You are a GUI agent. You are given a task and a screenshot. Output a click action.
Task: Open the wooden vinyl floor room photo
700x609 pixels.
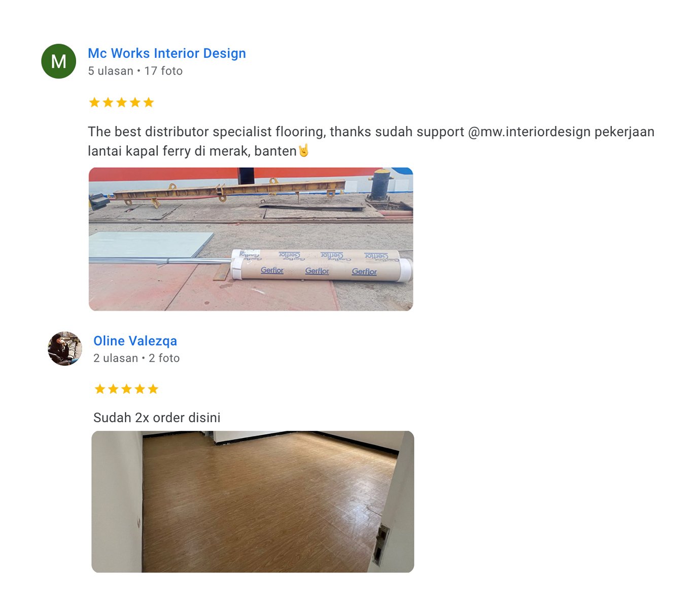click(x=253, y=502)
